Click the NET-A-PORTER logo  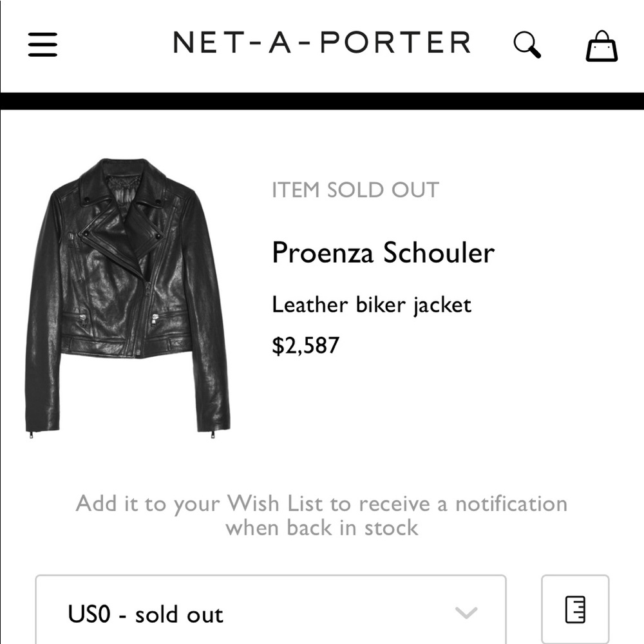(x=322, y=43)
